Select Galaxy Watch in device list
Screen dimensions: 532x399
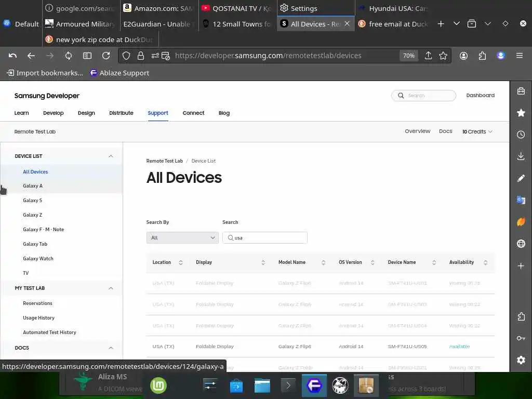coord(38,259)
